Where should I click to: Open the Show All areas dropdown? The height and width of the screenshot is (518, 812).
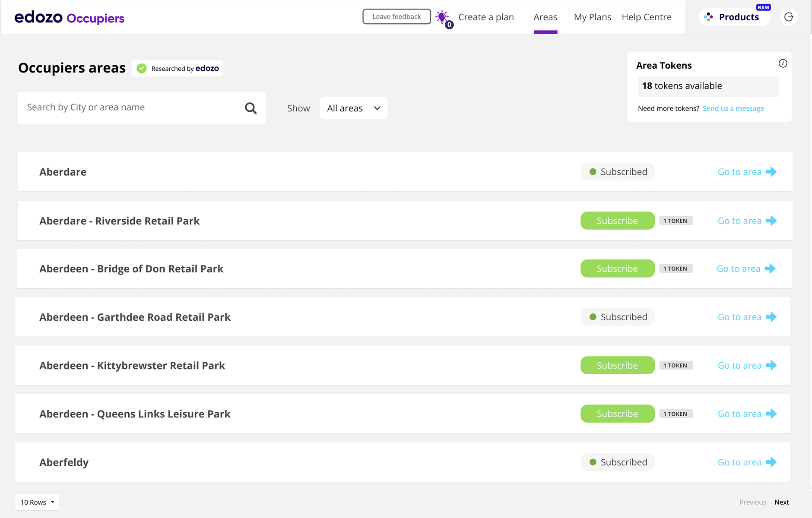pos(353,108)
